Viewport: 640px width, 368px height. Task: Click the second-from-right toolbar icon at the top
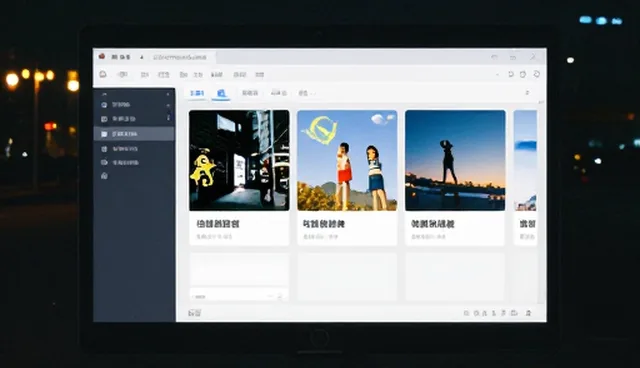pyautogui.click(x=523, y=74)
